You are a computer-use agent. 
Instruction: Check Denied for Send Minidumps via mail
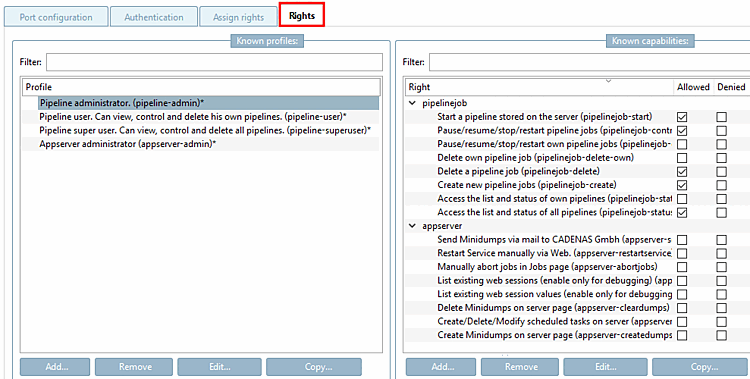click(721, 240)
